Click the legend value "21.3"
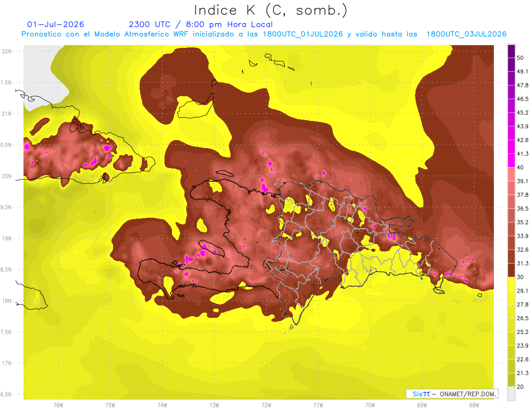This screenshot has width=532, height=411. click(x=523, y=373)
